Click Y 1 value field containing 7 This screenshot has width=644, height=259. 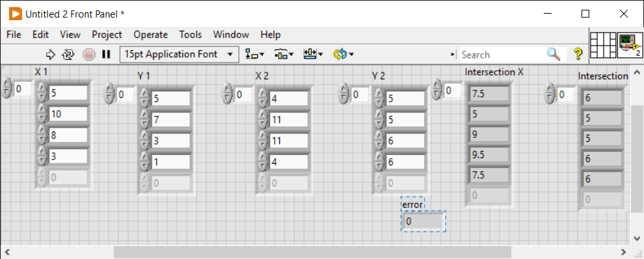coord(171,120)
